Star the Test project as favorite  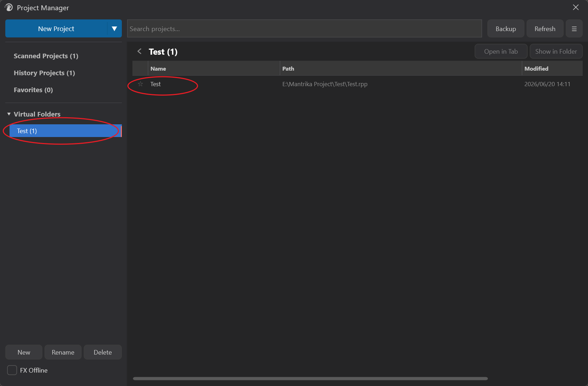tap(141, 84)
